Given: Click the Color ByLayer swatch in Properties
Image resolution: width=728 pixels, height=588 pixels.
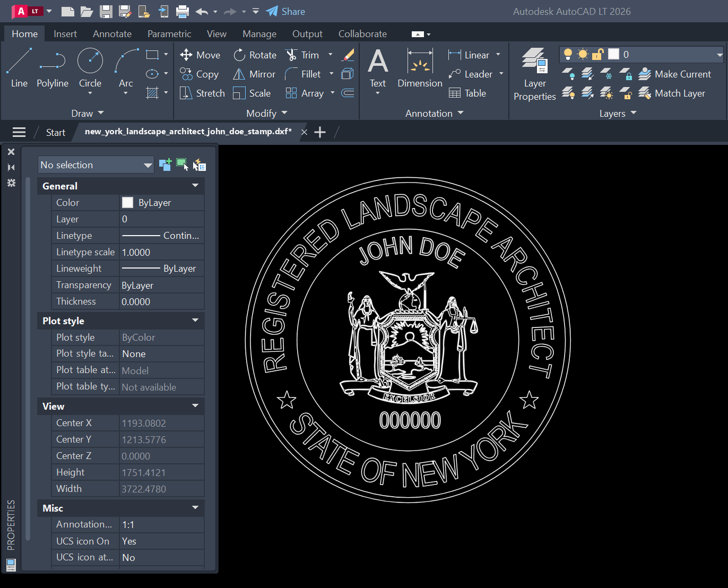Looking at the screenshot, I should [x=127, y=202].
